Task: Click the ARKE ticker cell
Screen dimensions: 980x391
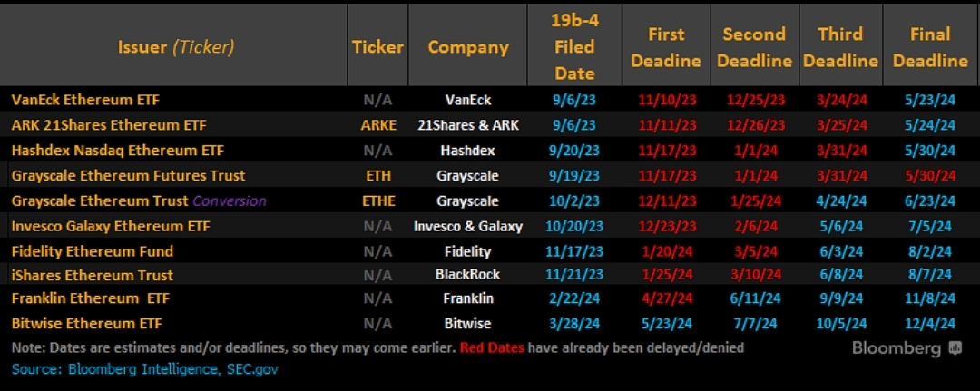Action: [377, 125]
